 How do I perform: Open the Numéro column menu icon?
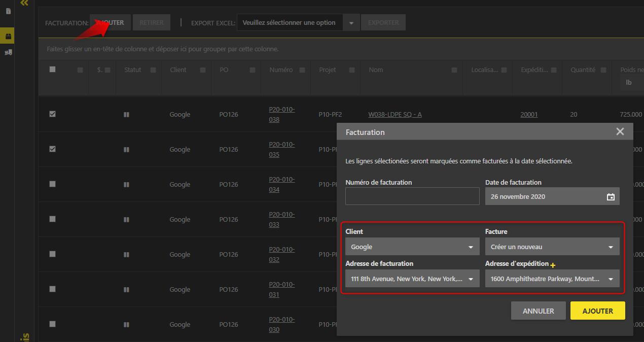pyautogui.click(x=302, y=70)
